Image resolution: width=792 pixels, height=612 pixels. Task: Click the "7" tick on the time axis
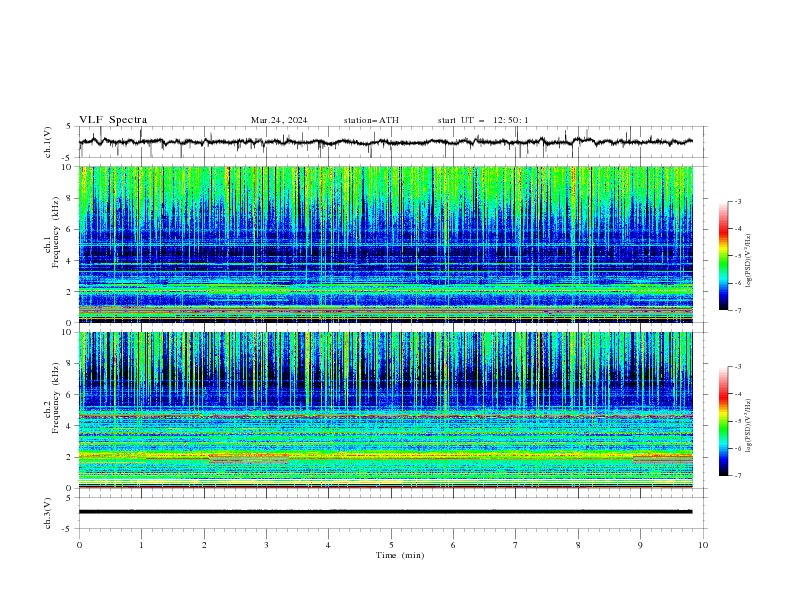516,545
